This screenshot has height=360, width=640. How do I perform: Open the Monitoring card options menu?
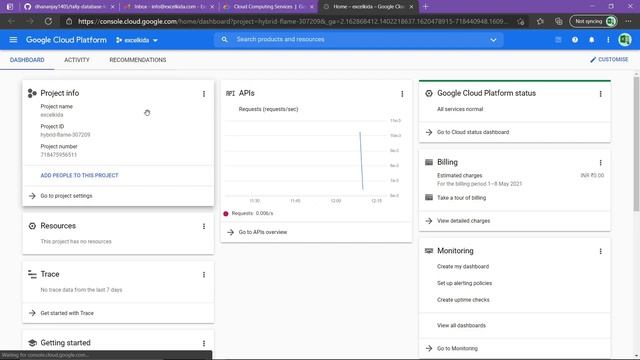point(600,251)
